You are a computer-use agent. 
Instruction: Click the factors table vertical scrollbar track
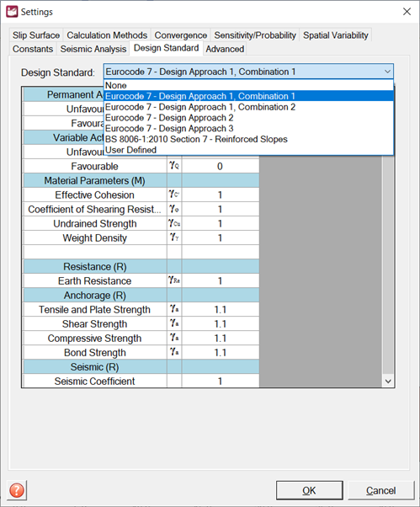pyautogui.click(x=388, y=265)
